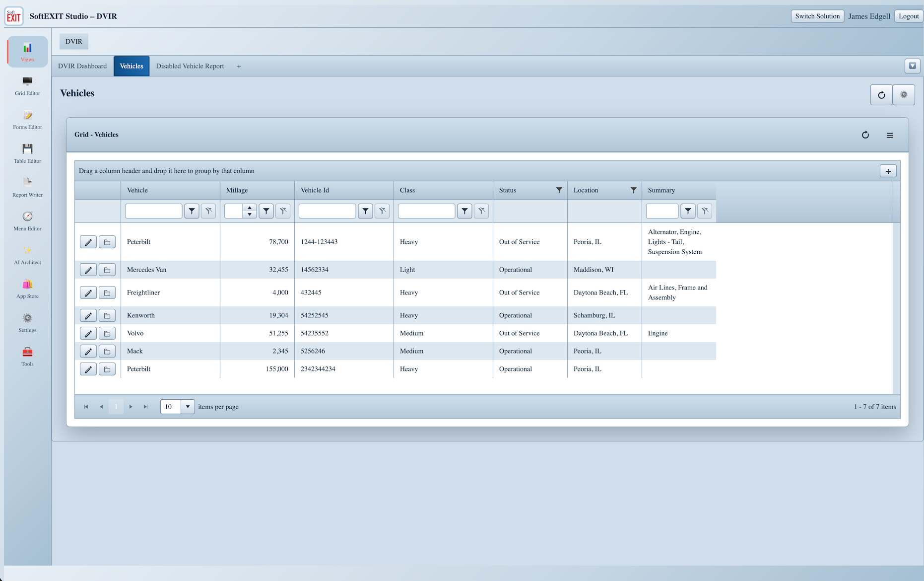Apply the Vehicle column filter
Screen dimensions: 924x581
tap(192, 211)
